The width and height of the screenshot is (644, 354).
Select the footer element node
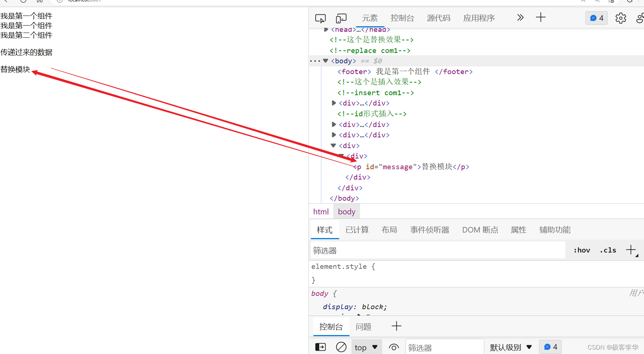pyautogui.click(x=405, y=71)
